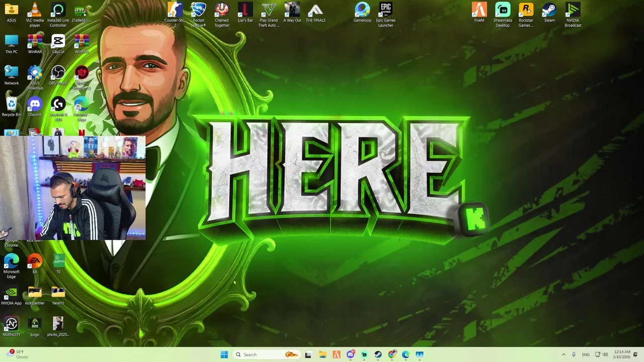The height and width of the screenshot is (362, 644).
Task: Open Logitech G HUB shortcut
Action: click(58, 110)
